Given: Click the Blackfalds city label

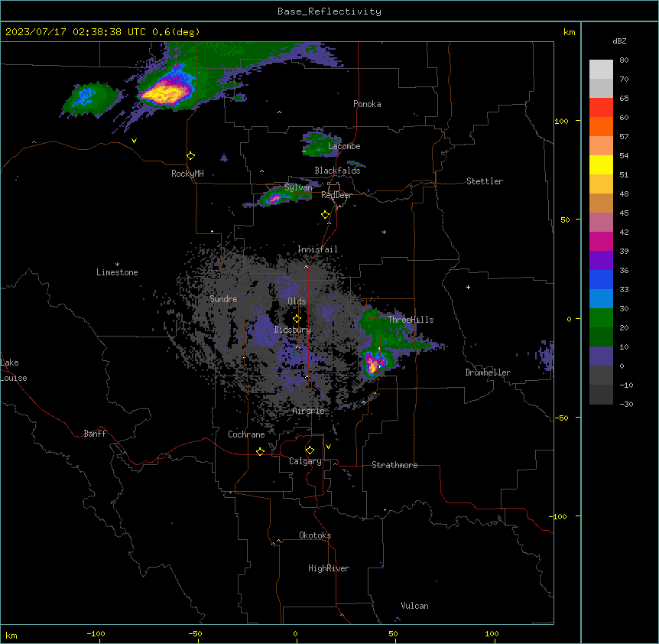Looking at the screenshot, I should (337, 171).
